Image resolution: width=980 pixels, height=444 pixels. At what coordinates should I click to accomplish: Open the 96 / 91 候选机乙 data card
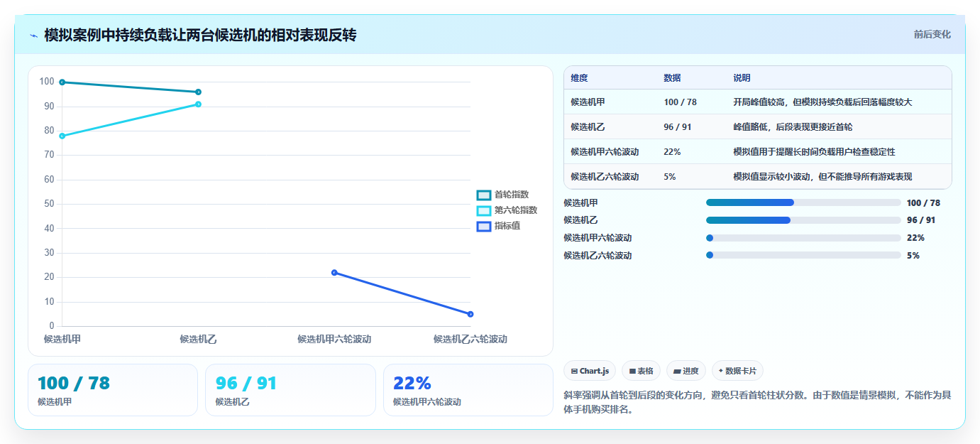pos(290,390)
